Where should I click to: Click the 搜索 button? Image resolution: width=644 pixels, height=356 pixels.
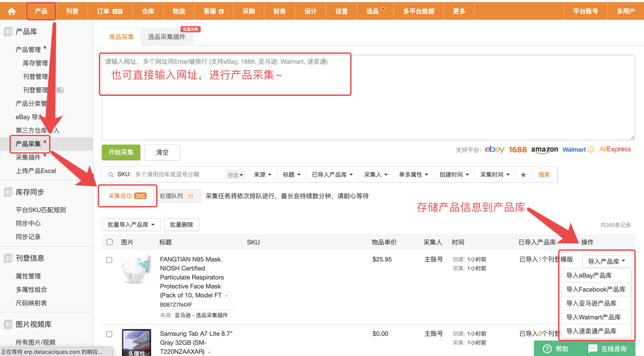pos(544,175)
